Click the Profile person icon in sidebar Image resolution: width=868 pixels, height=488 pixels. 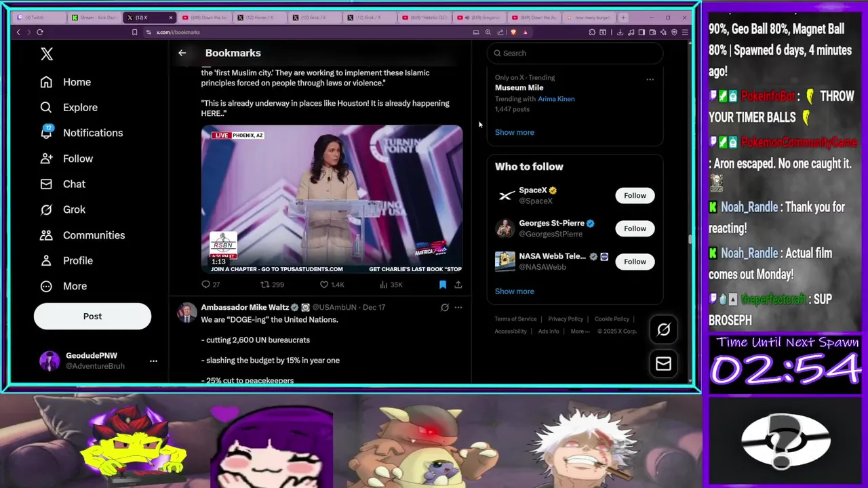pyautogui.click(x=46, y=260)
